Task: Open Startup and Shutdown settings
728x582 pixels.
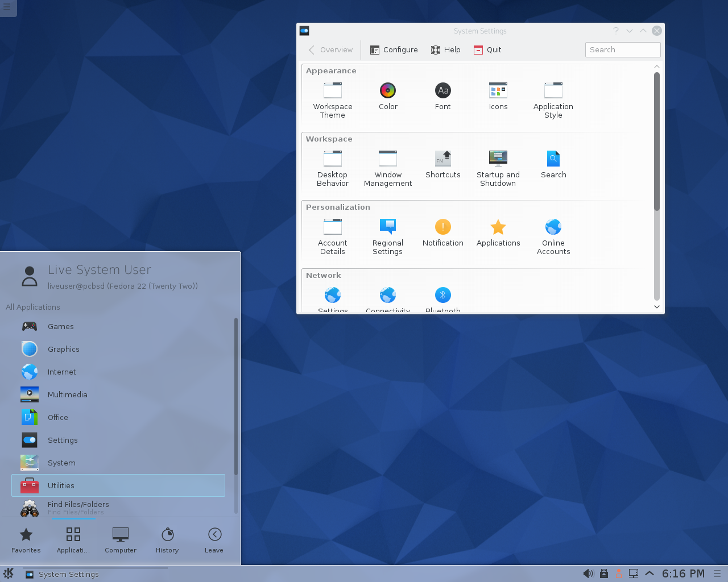Action: 498,169
